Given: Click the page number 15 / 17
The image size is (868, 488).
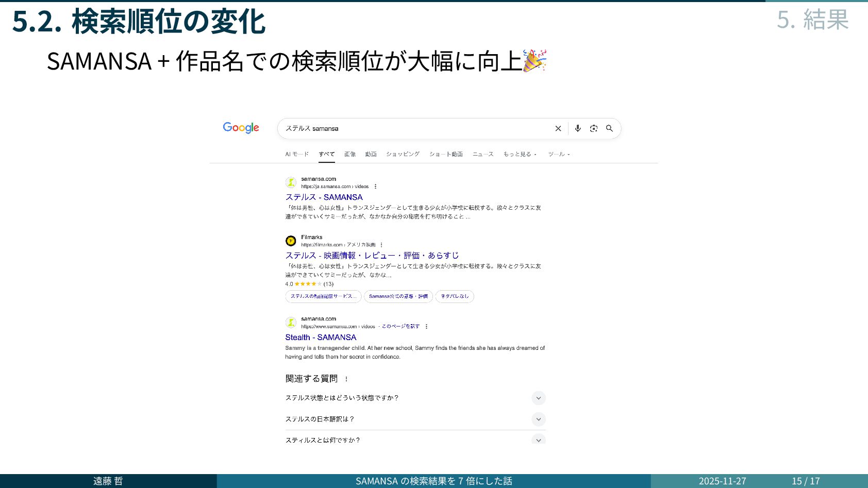Looking at the screenshot, I should [x=806, y=481].
